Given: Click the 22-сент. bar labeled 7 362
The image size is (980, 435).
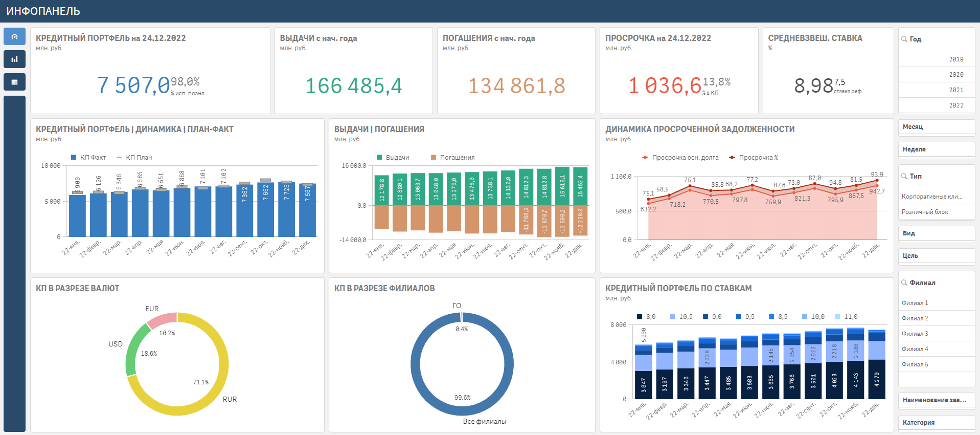Looking at the screenshot, I should tap(245, 210).
